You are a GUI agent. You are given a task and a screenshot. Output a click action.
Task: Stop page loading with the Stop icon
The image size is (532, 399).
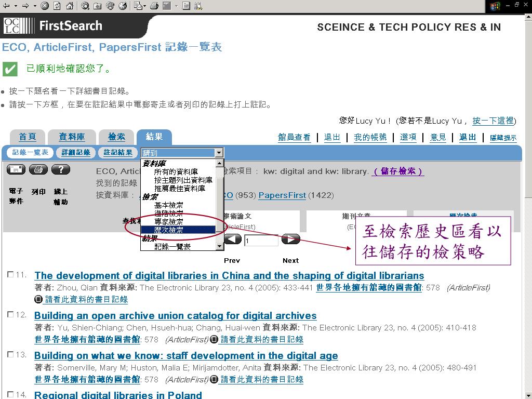click(45, 5)
